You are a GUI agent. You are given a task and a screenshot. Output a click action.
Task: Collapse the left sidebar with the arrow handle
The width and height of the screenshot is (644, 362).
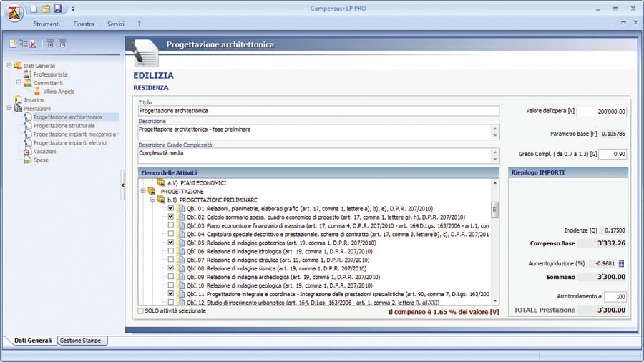pos(122,185)
